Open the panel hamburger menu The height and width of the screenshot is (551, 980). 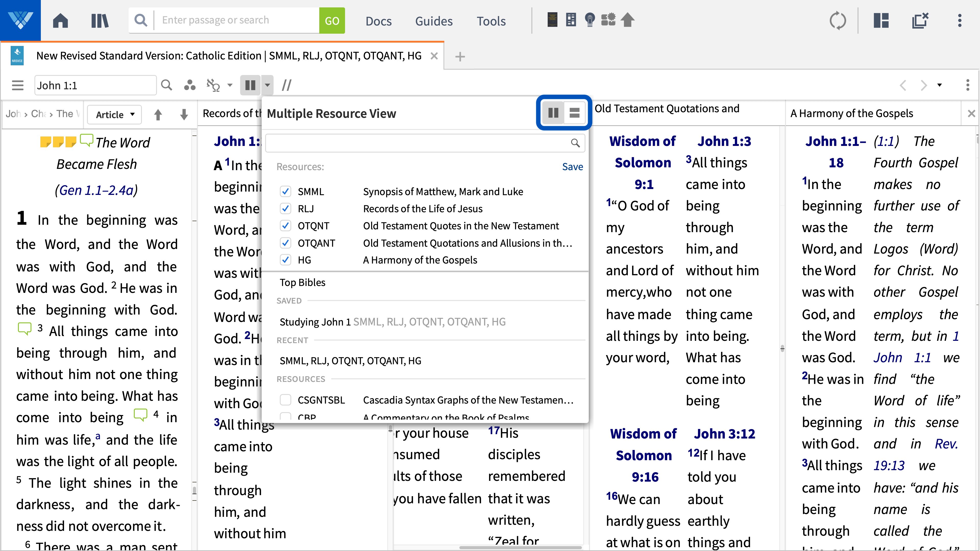18,85
